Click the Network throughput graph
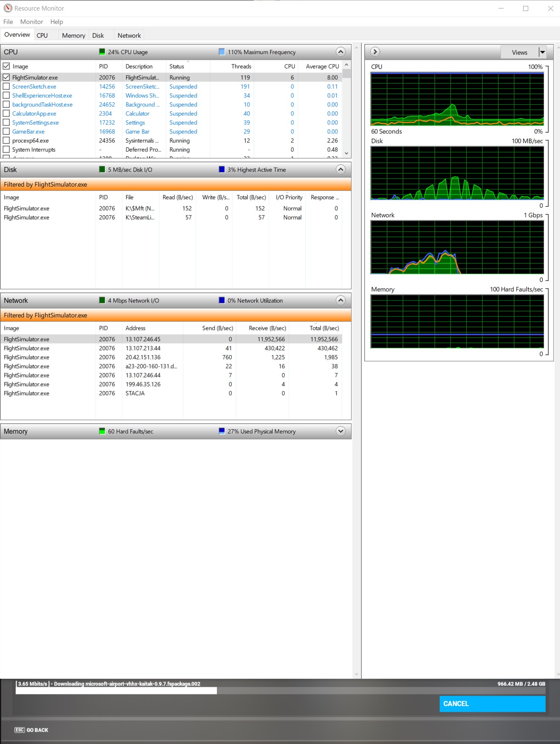The image size is (560, 744). pyautogui.click(x=457, y=247)
